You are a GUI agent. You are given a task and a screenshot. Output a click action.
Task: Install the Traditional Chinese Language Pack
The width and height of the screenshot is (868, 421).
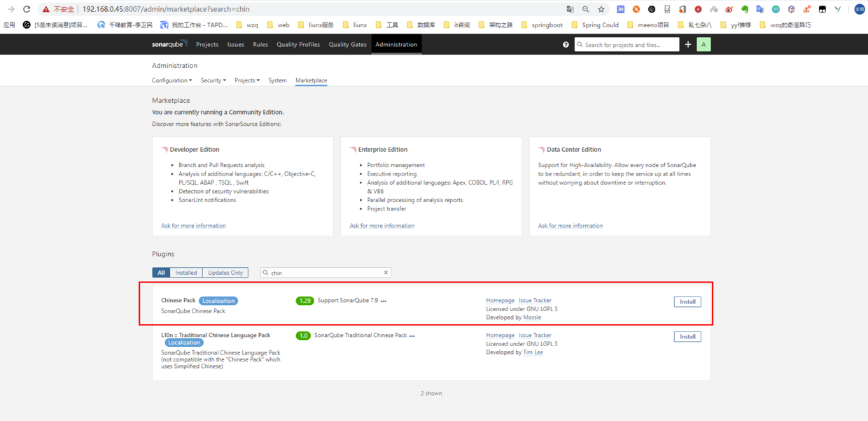coord(687,336)
